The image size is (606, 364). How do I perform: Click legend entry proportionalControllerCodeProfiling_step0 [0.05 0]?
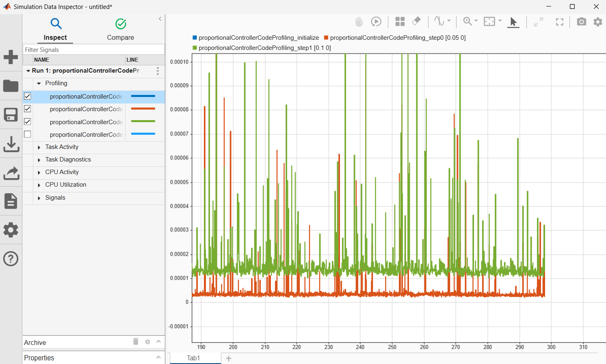(x=395, y=38)
